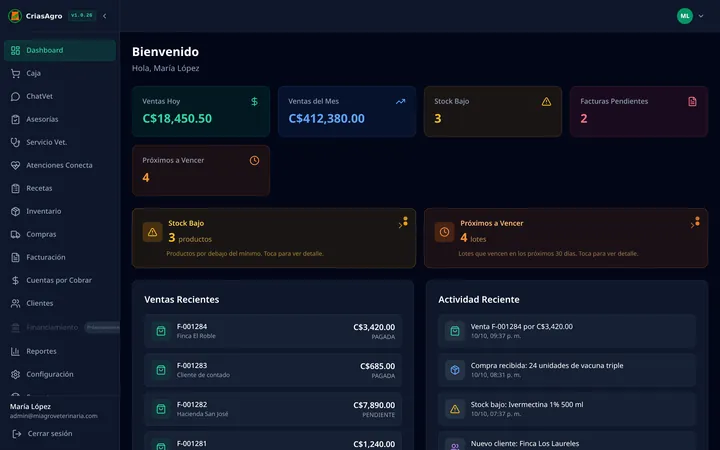Click the Reportes bar chart icon
Viewport: 720px width, 450px height.
click(16, 351)
